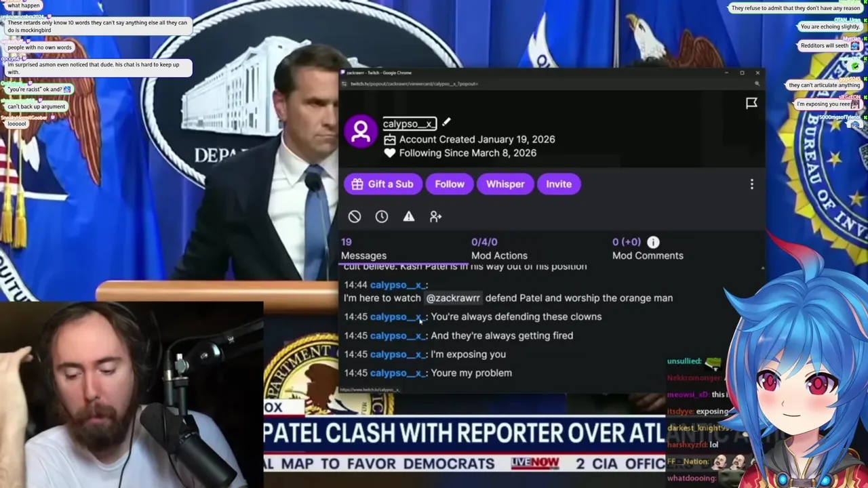
Task: Click the LIVENOW logo on news ticker
Action: click(x=536, y=463)
